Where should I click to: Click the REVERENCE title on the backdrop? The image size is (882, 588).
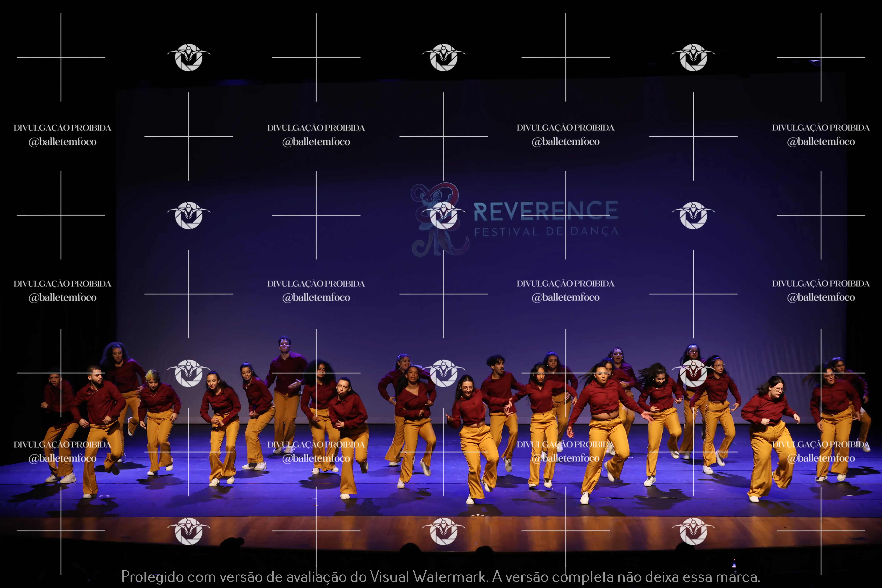tap(546, 211)
